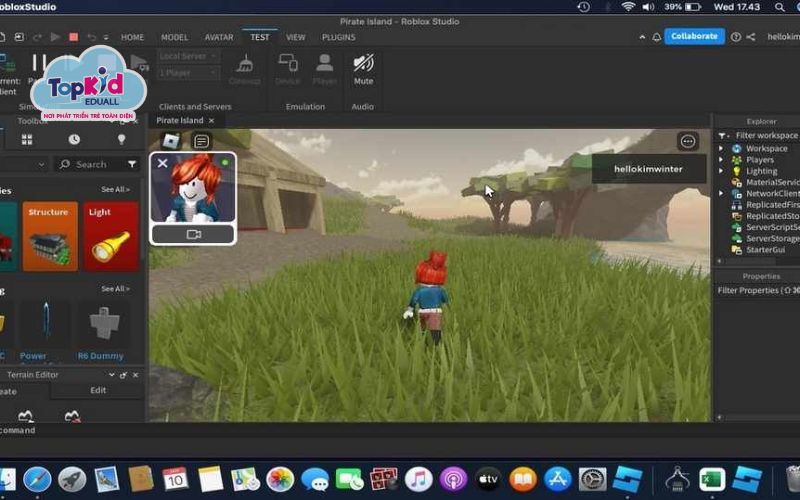
Task: Toggle the in-game chat icon
Action: click(202, 141)
